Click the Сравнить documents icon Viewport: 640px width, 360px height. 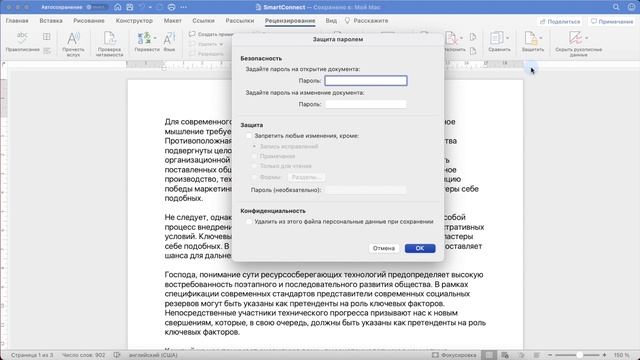[496, 38]
